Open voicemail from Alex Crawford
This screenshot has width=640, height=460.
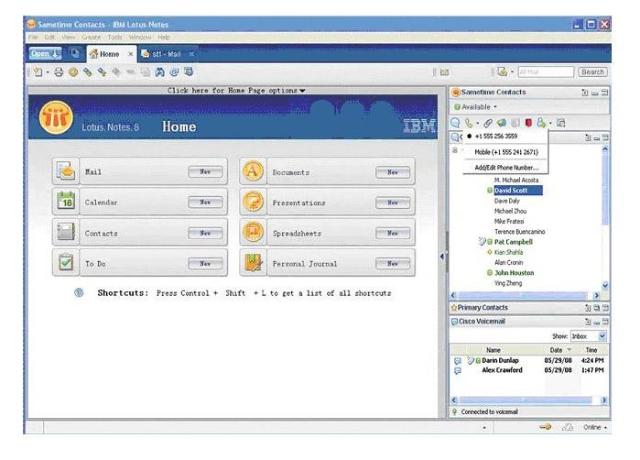tap(529, 370)
